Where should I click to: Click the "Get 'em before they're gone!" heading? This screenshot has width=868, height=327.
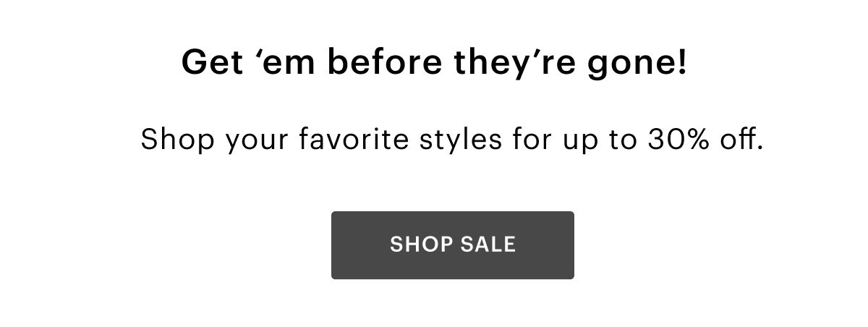[x=434, y=64]
